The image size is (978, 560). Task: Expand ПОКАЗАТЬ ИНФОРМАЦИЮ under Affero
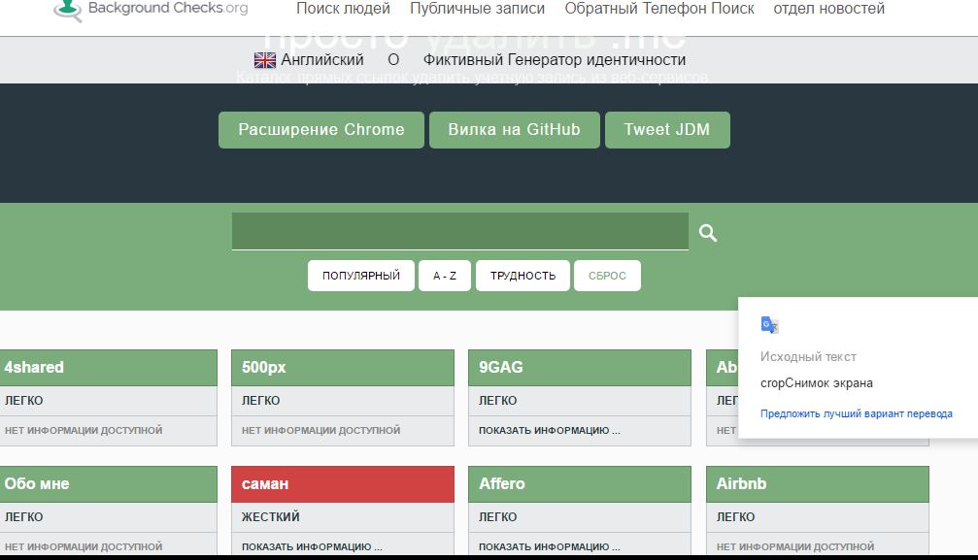point(549,546)
